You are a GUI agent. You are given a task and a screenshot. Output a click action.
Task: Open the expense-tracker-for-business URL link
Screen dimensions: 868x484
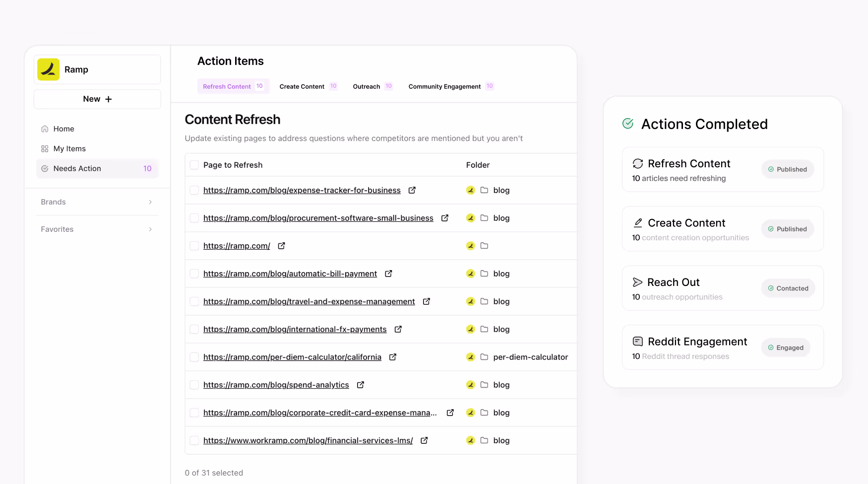click(302, 190)
